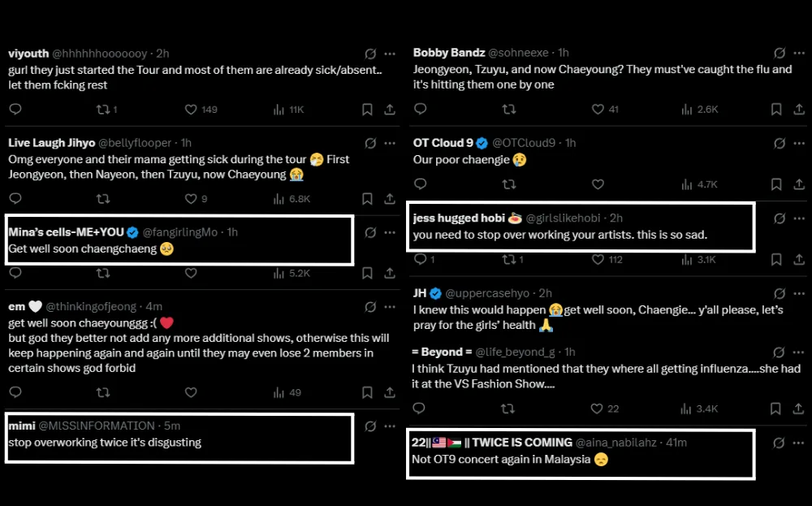Repost Live Laugh Jihyo's tweet
Viewport: 812px width, 506px height.
103,199
